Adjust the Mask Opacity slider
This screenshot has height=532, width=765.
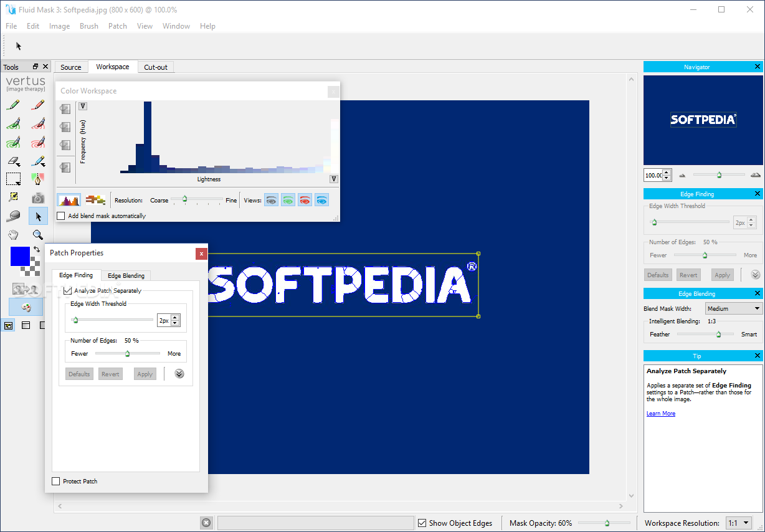point(604,523)
